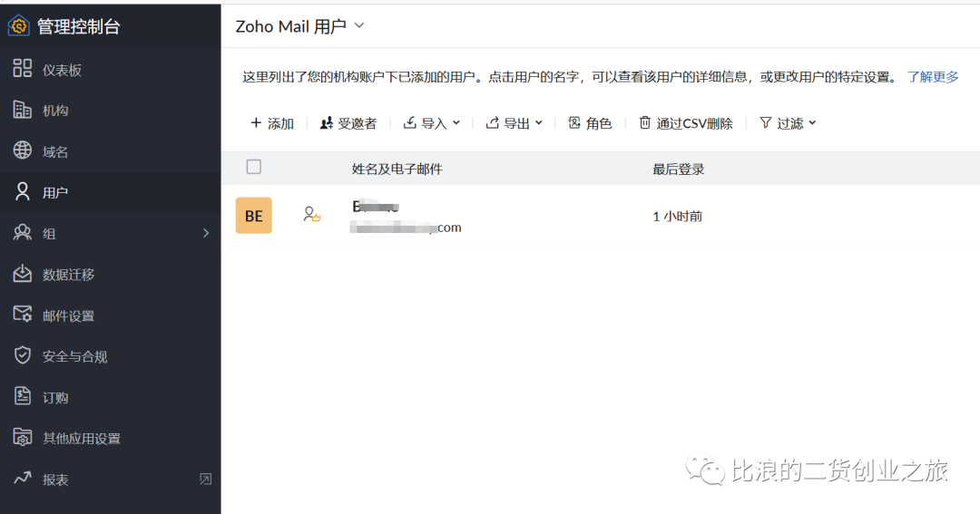980x514 pixels.
Task: Click the 用户 person icon in the sidebar
Action: click(23, 191)
